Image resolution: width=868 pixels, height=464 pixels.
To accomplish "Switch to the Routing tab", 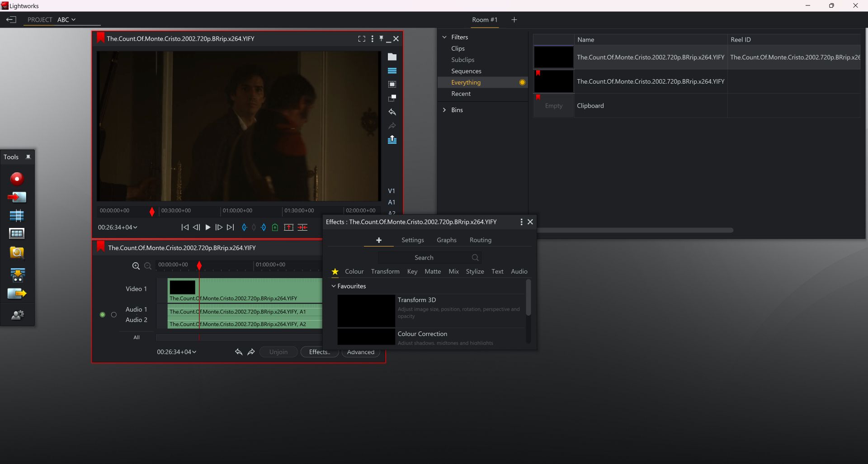I will tap(481, 240).
